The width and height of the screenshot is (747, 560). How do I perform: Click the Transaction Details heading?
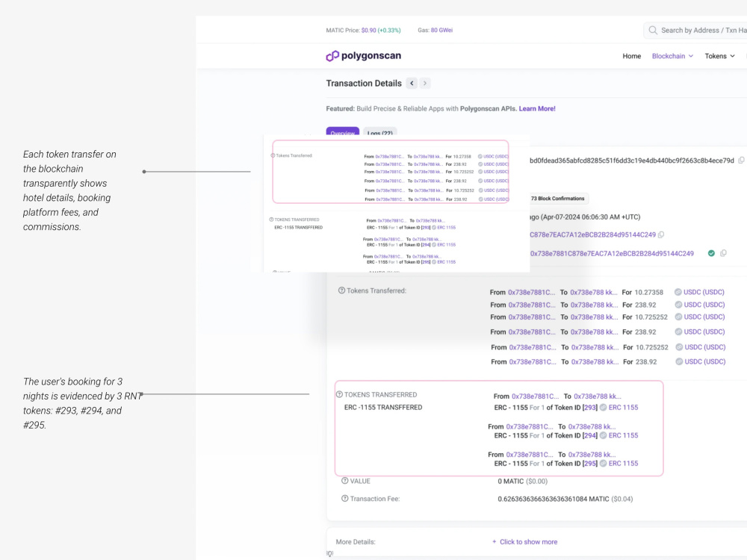pyautogui.click(x=364, y=84)
